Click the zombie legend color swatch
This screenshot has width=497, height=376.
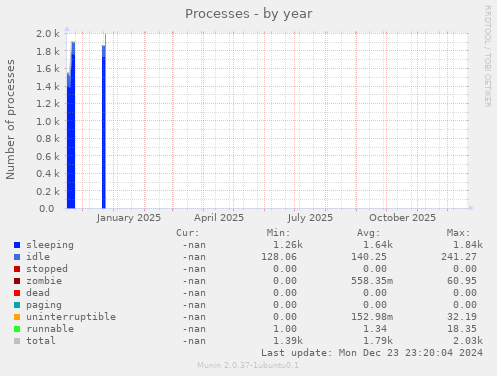[x=17, y=281]
